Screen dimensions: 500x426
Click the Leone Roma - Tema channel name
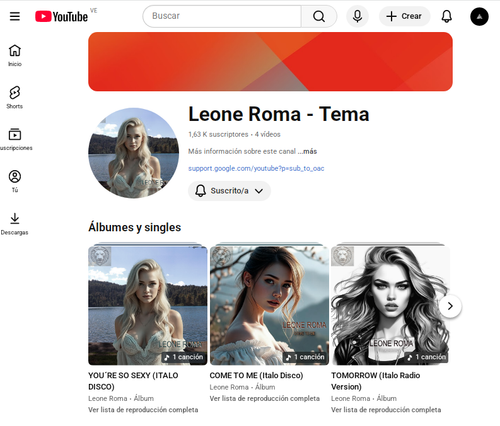pyautogui.click(x=279, y=114)
